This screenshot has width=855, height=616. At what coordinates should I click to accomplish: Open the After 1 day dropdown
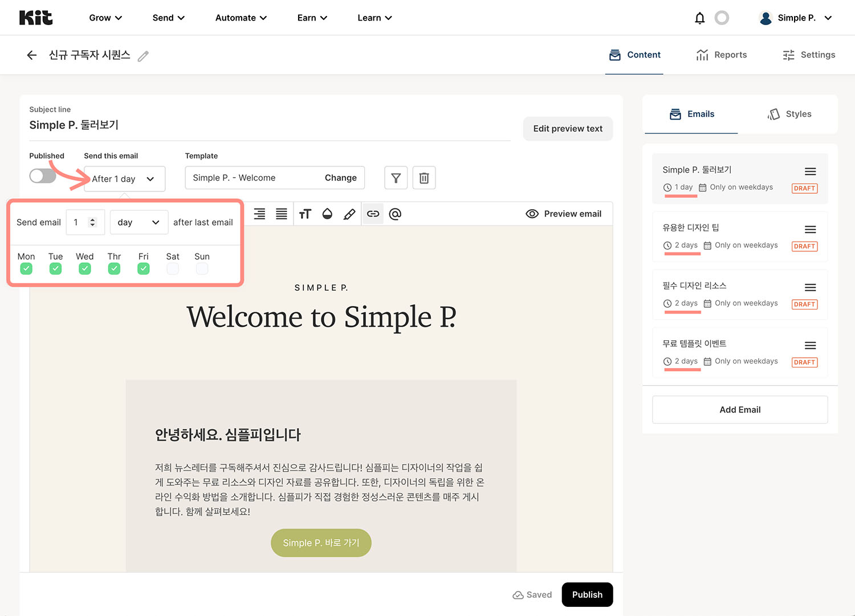pyautogui.click(x=124, y=179)
